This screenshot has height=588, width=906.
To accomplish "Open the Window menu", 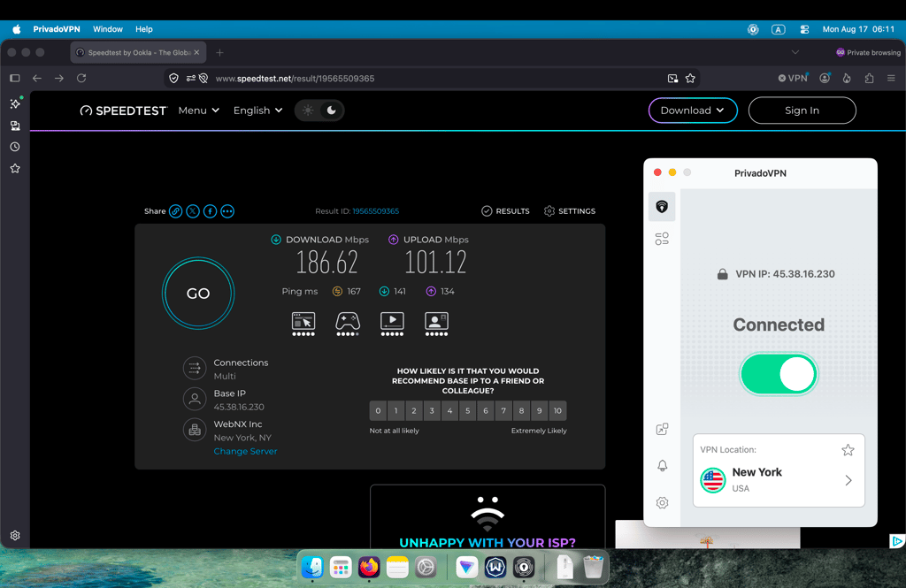I will pos(107,29).
